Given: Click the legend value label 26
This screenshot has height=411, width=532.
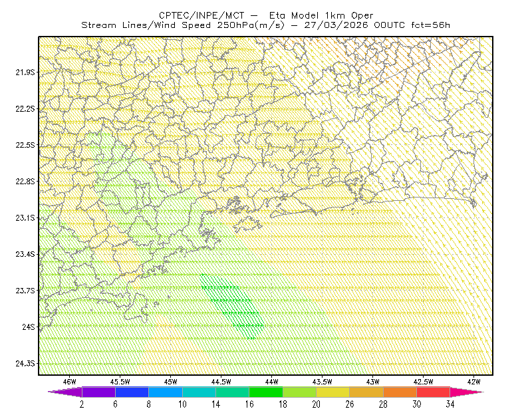Looking at the screenshot, I should (x=350, y=404).
